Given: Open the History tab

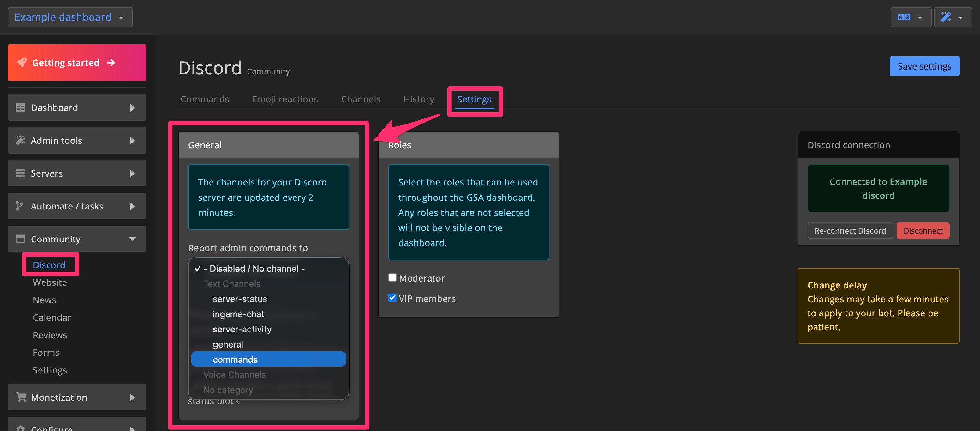Looking at the screenshot, I should 419,99.
